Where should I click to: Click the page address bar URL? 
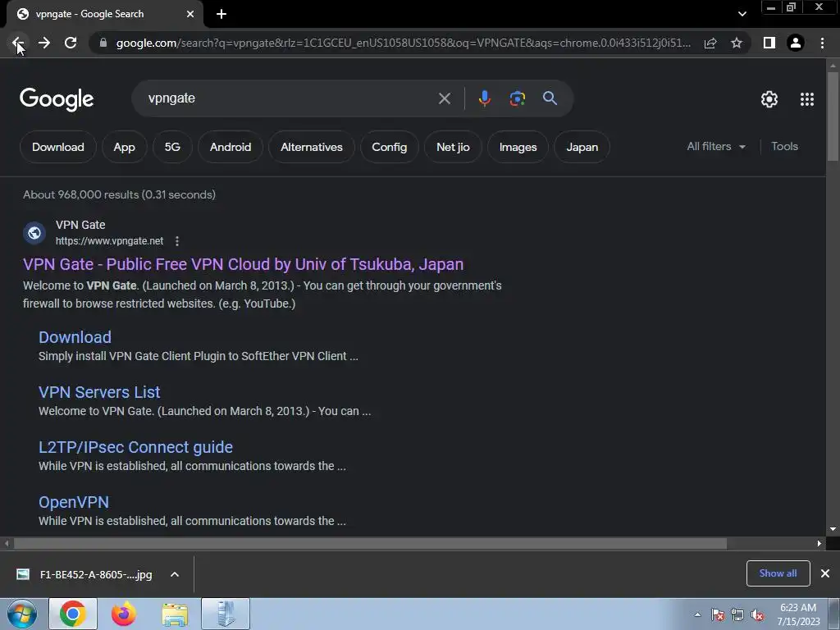coord(403,43)
